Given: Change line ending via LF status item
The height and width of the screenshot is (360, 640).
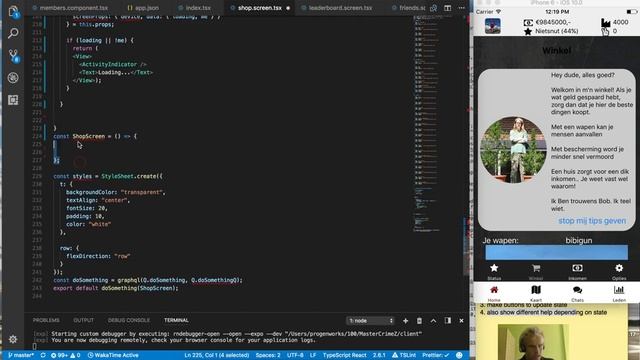Looking at the screenshot, I should point(313,355).
